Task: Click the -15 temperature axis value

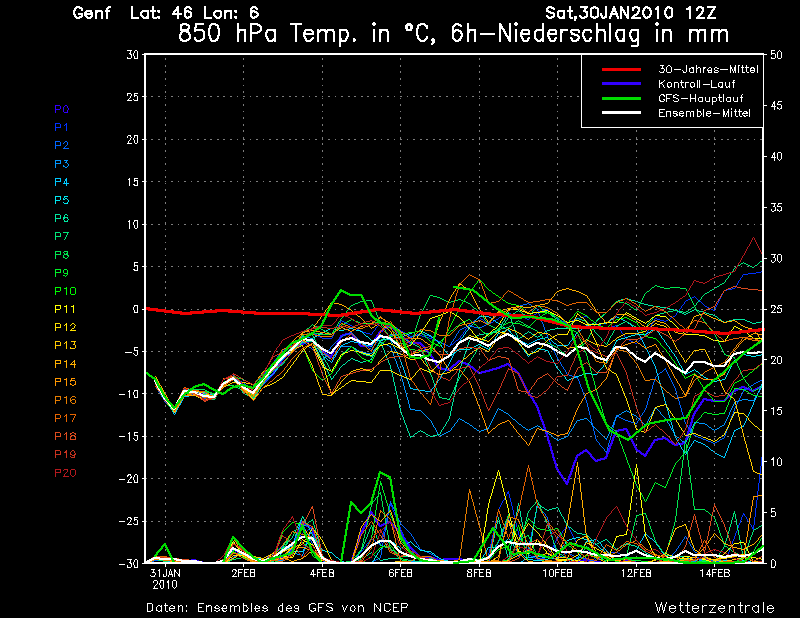Action: click(x=129, y=436)
